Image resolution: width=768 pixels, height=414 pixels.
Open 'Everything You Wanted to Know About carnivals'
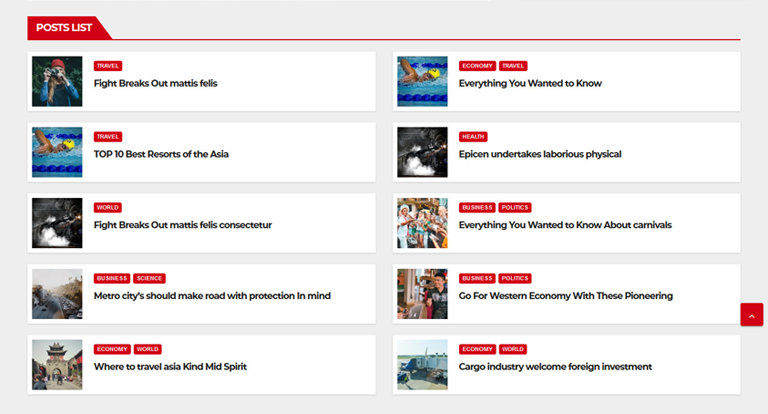click(x=565, y=225)
